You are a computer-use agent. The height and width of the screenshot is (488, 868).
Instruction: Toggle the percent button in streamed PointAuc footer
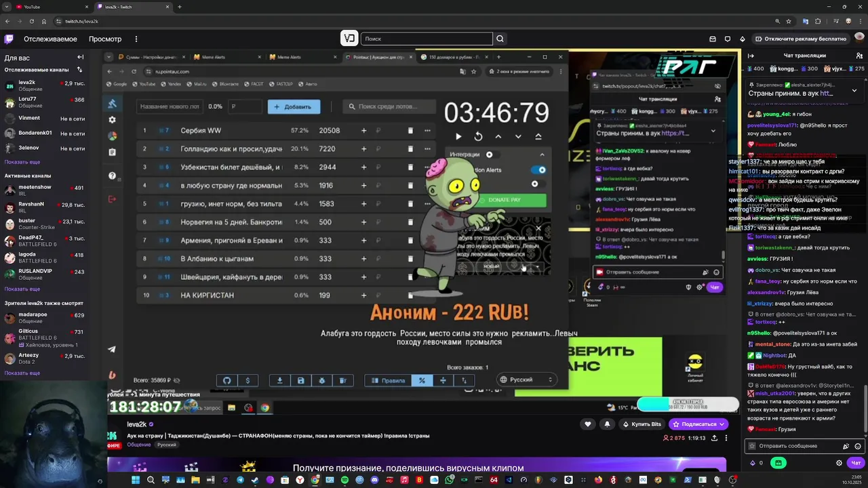pos(422,380)
